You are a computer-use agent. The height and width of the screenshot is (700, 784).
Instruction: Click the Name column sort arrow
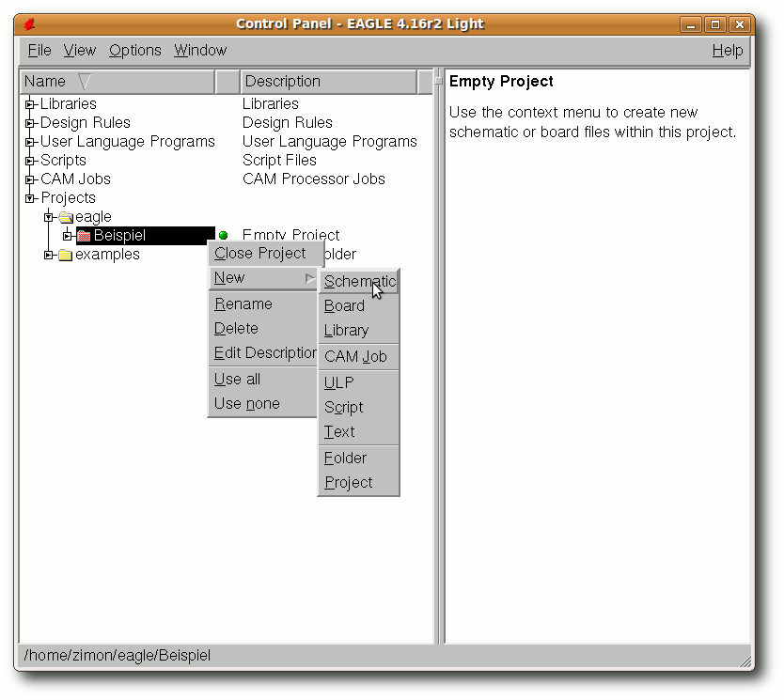(x=85, y=82)
